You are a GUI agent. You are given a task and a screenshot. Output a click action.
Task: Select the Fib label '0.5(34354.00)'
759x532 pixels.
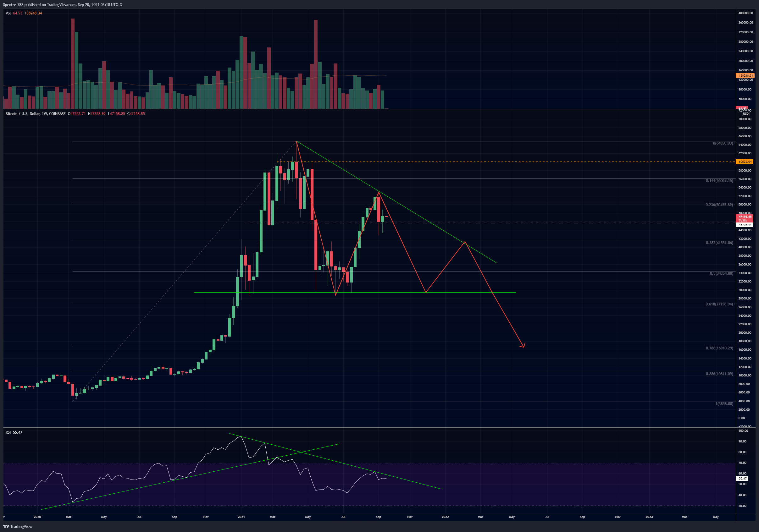point(721,273)
